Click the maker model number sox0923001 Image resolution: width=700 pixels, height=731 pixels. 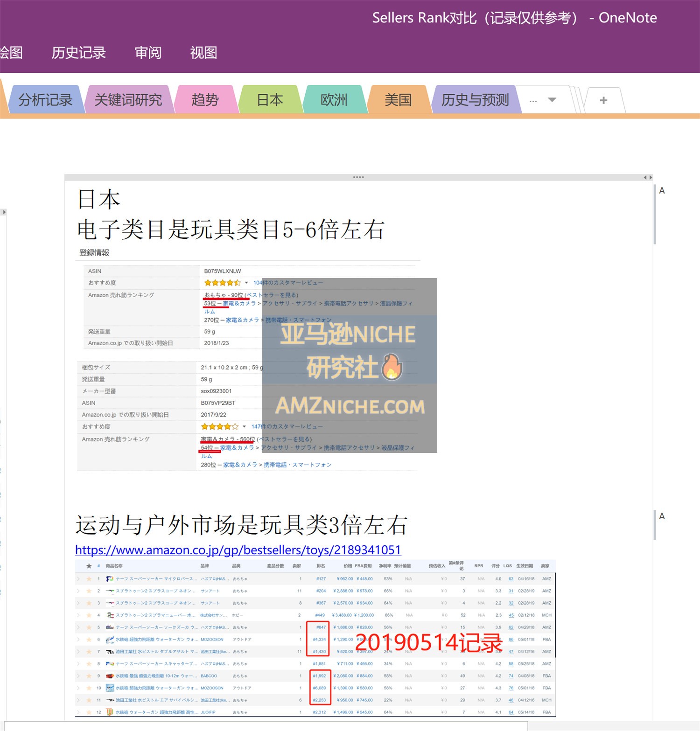pyautogui.click(x=216, y=391)
